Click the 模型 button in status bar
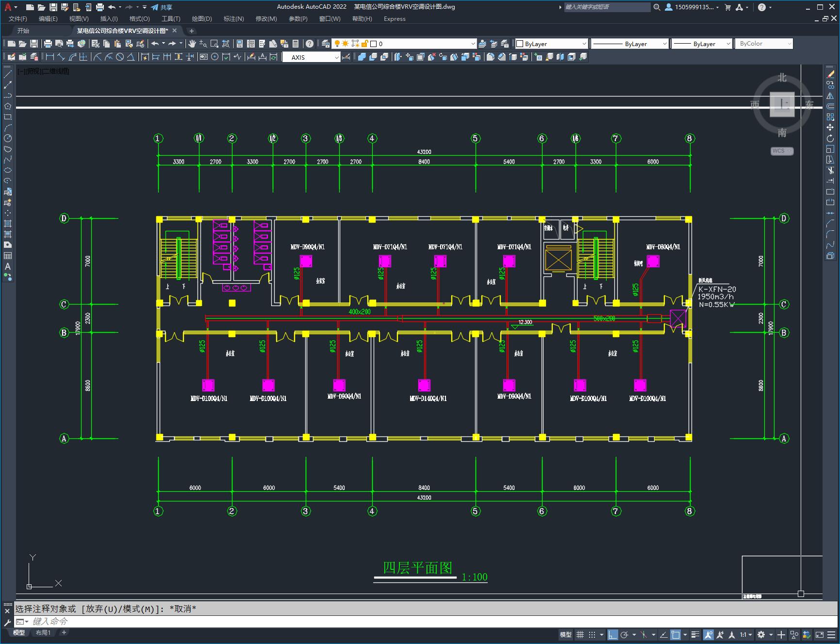Screen dimensions: 840x644 click(566, 634)
